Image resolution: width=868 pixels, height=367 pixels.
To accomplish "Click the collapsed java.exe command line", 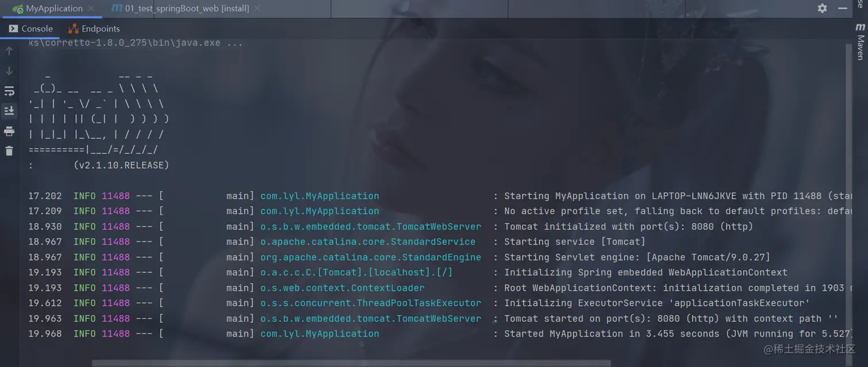I will click(x=135, y=43).
